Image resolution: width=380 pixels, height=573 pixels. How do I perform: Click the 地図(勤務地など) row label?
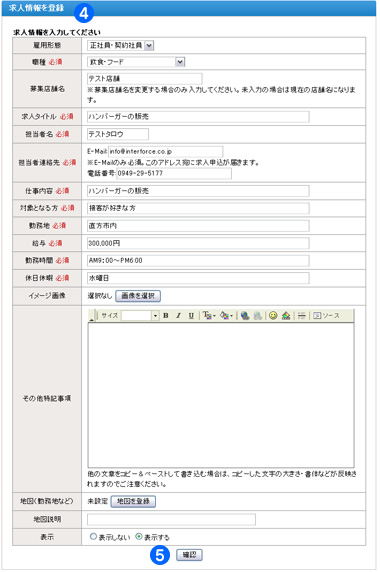(x=47, y=501)
